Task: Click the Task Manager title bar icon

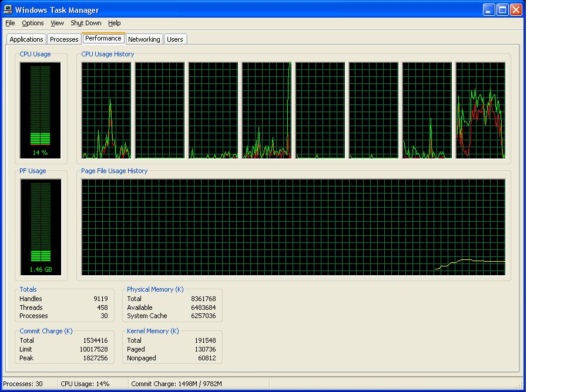Action: 8,9
